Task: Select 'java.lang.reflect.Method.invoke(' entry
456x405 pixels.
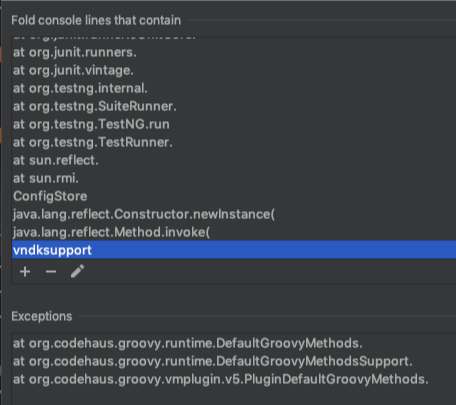Action: (234, 232)
